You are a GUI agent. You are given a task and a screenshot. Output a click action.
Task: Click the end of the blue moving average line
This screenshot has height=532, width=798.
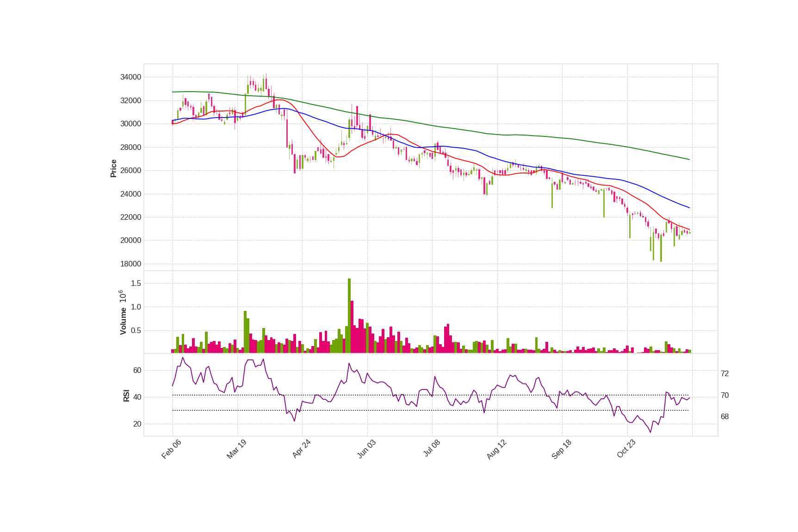coord(689,208)
